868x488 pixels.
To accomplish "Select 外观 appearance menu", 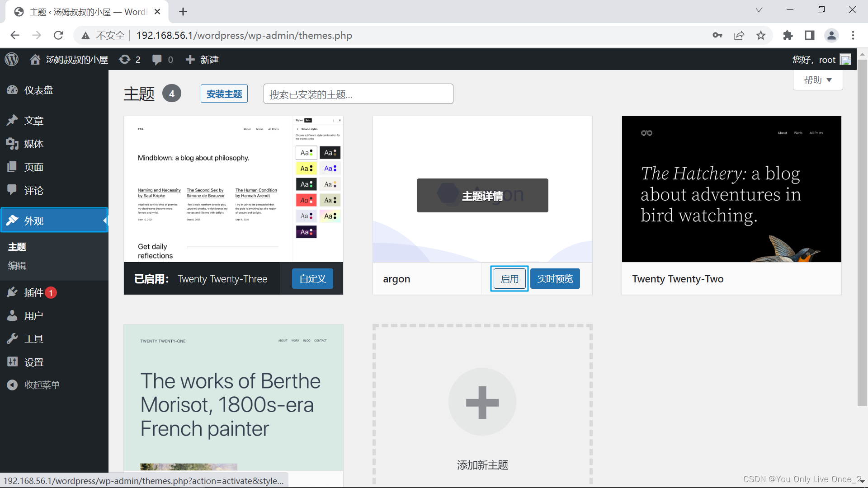I will point(54,221).
